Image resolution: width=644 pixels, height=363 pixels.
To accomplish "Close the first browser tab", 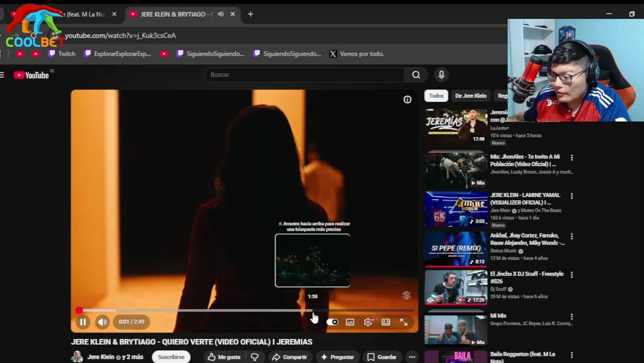I will point(114,14).
